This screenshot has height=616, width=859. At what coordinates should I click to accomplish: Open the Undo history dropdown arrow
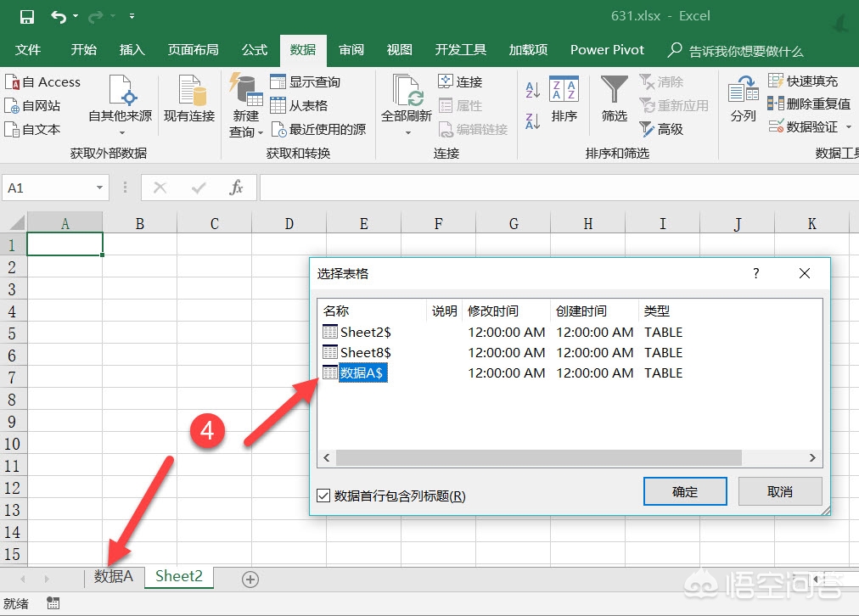[76, 16]
